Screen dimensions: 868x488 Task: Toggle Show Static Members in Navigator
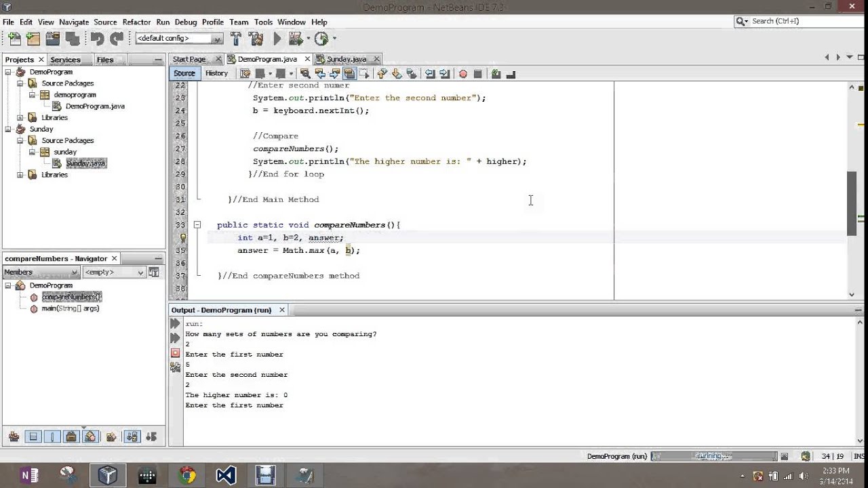pos(52,437)
